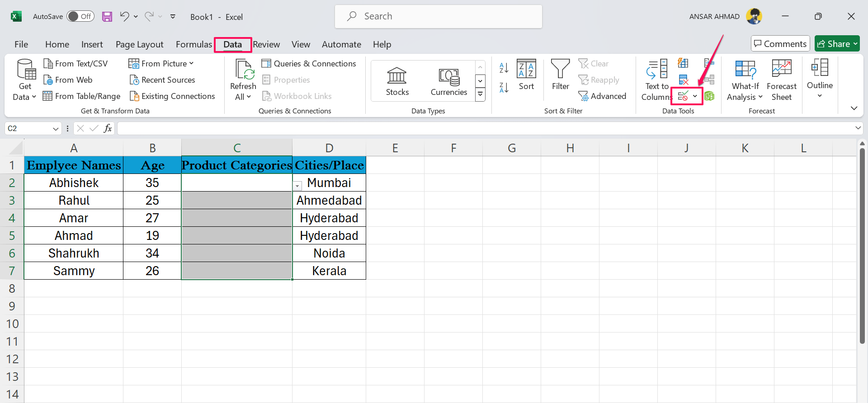Click From Table/Range
Viewport: 868px width, 403px height.
click(x=81, y=96)
